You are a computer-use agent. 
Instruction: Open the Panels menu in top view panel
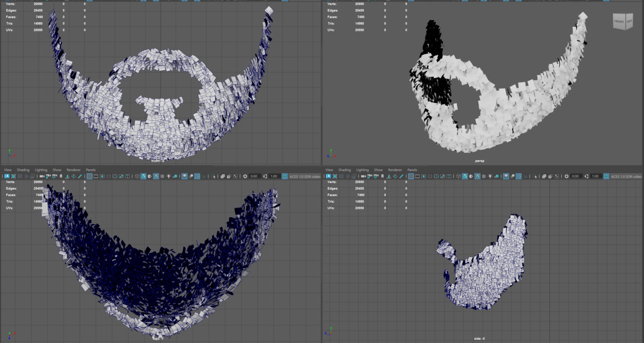point(91,170)
